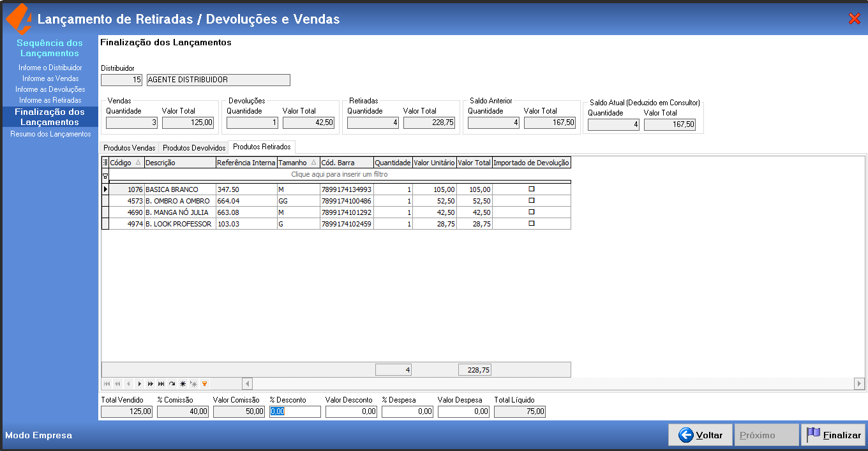Select the Produtos Retirados tab
The image size is (868, 451).
tap(262, 147)
